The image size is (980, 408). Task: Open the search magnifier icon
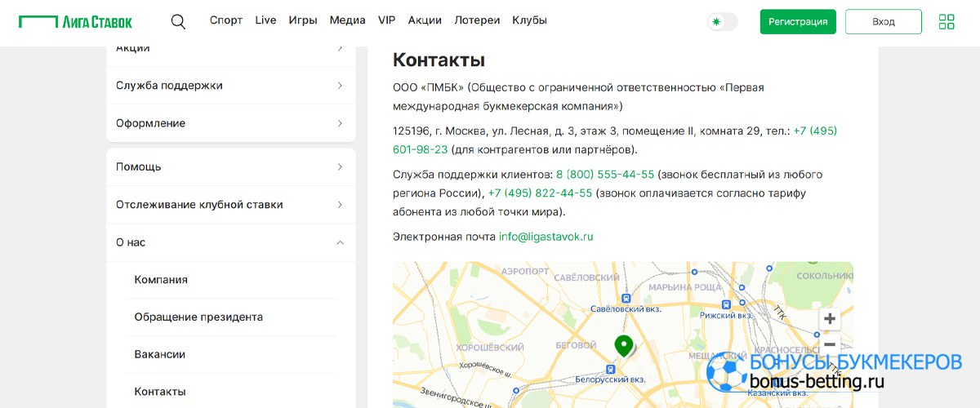[x=178, y=21]
